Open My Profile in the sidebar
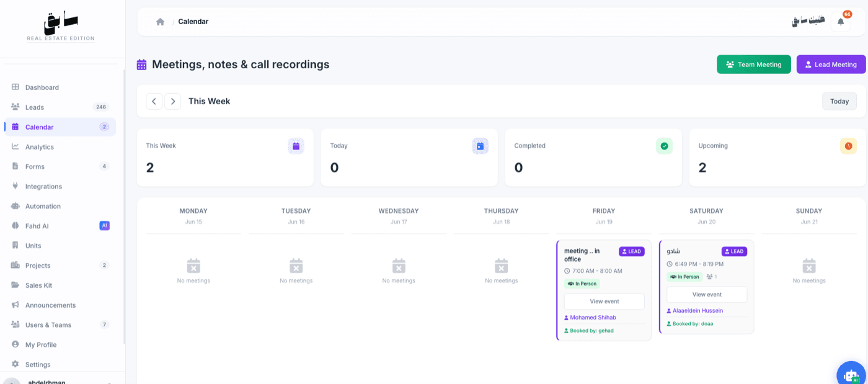 tap(60, 344)
